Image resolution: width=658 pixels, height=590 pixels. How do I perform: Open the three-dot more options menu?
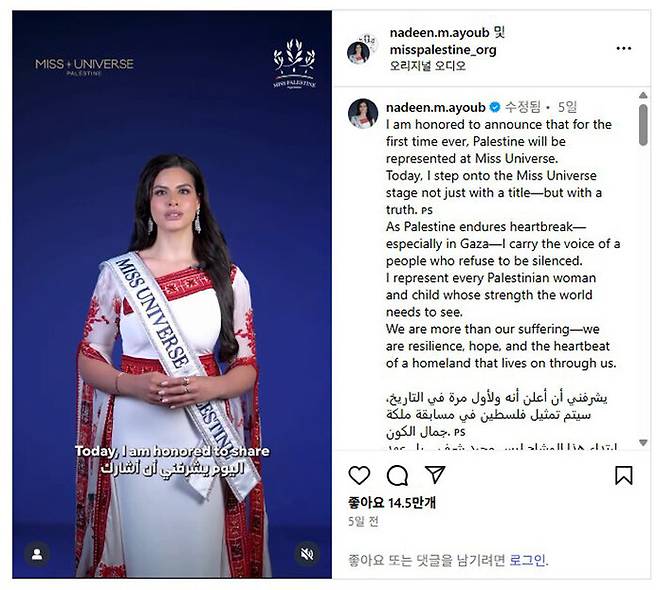pos(624,49)
